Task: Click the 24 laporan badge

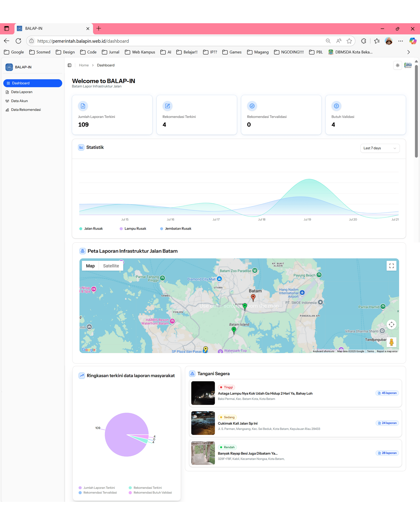Action: coord(387,423)
